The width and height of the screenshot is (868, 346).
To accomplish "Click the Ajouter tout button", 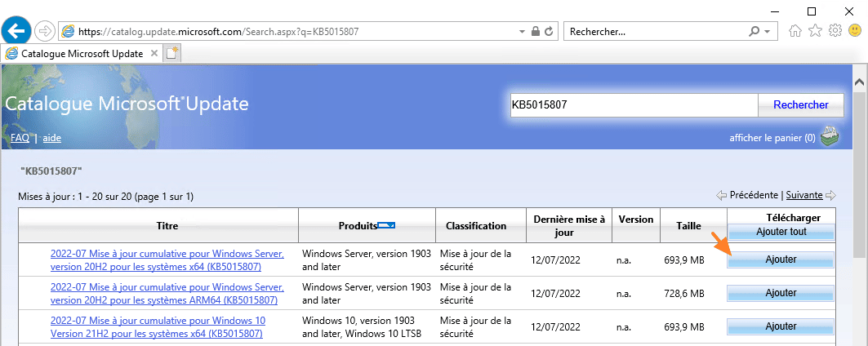I will 781,232.
